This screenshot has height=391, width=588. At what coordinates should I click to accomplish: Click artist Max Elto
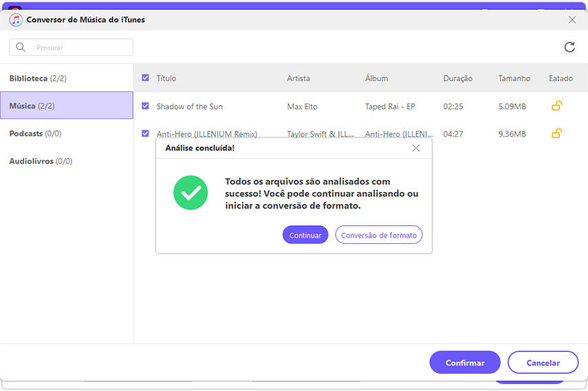pyautogui.click(x=302, y=107)
